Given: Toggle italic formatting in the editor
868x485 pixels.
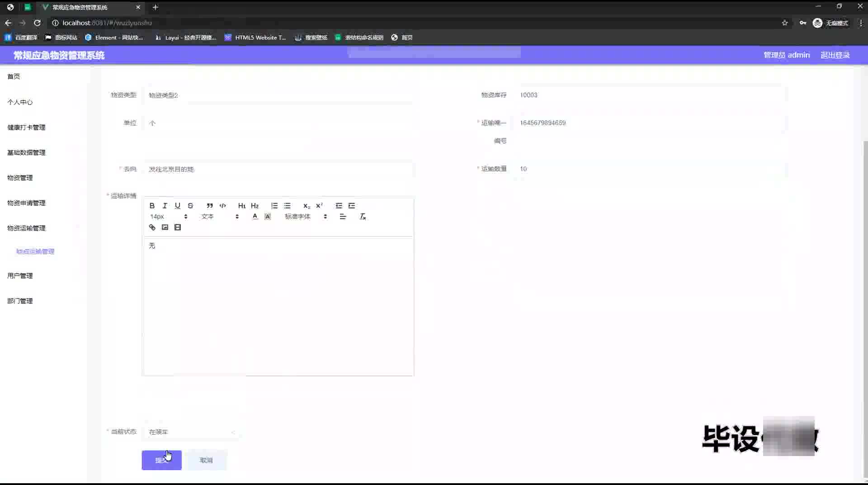Looking at the screenshot, I should pos(165,205).
